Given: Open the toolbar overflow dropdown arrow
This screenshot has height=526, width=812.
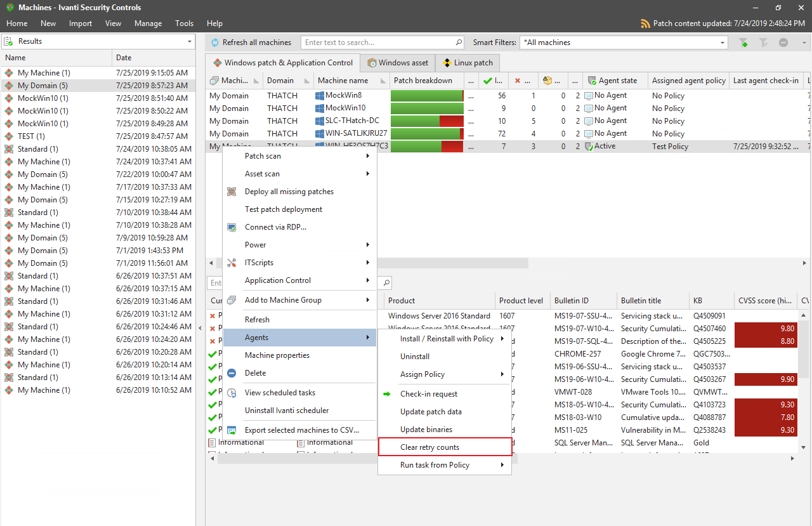Looking at the screenshot, I should 804,43.
